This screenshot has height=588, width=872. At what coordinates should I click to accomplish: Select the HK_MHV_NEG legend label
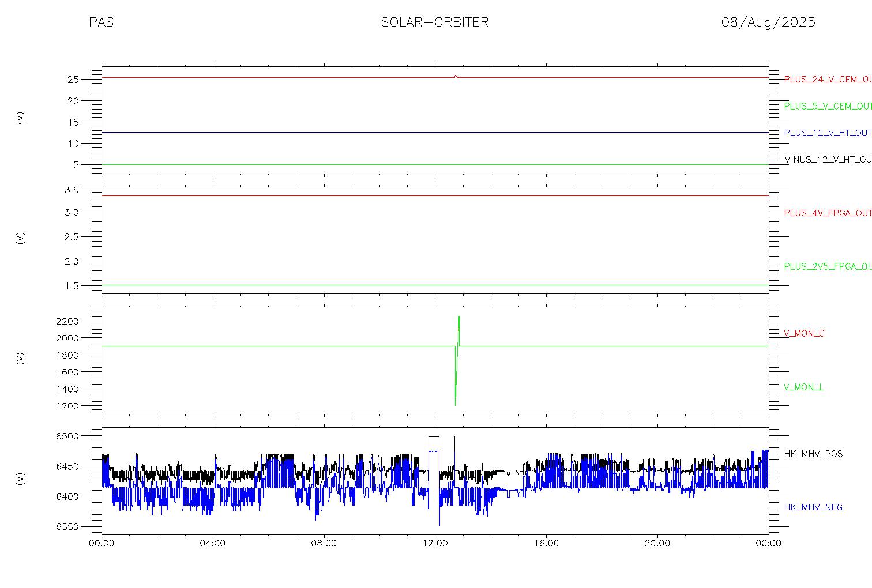tap(813, 507)
